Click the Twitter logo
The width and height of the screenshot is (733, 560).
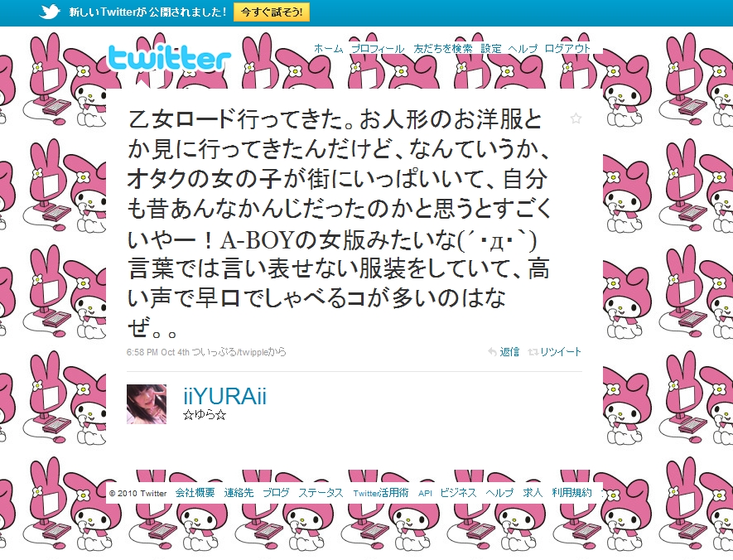click(x=169, y=59)
